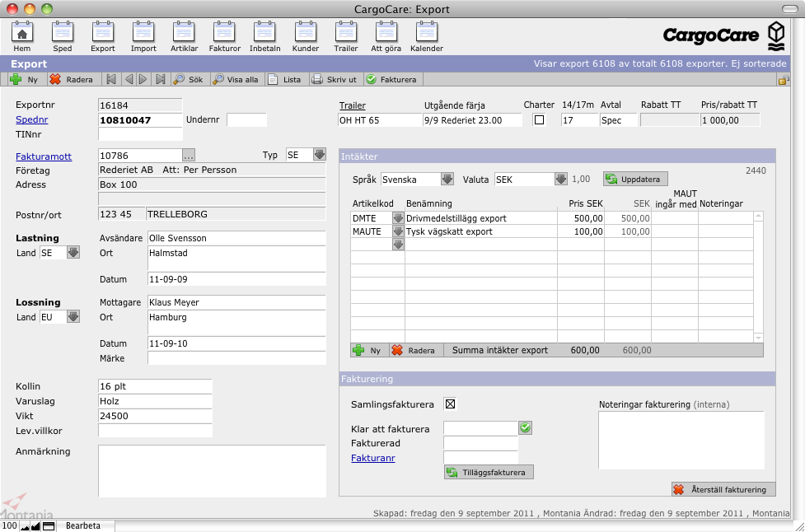
Task: Click the padlock icon in toolbar
Action: point(784,80)
